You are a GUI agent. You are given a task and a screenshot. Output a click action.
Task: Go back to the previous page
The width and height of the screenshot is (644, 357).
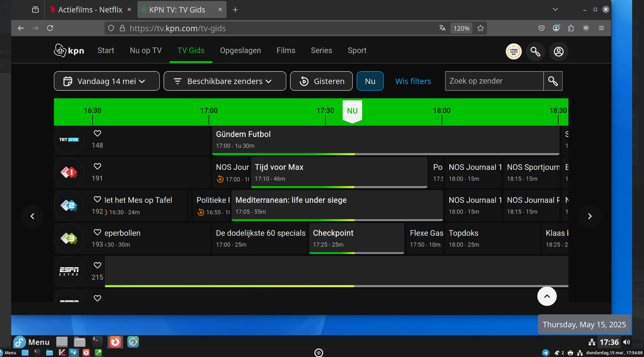(x=21, y=28)
